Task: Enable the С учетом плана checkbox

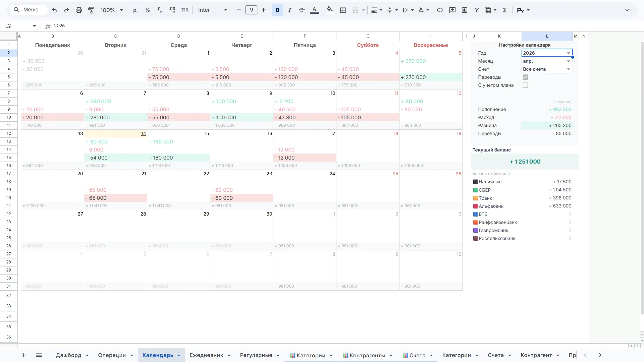Action: [525, 85]
